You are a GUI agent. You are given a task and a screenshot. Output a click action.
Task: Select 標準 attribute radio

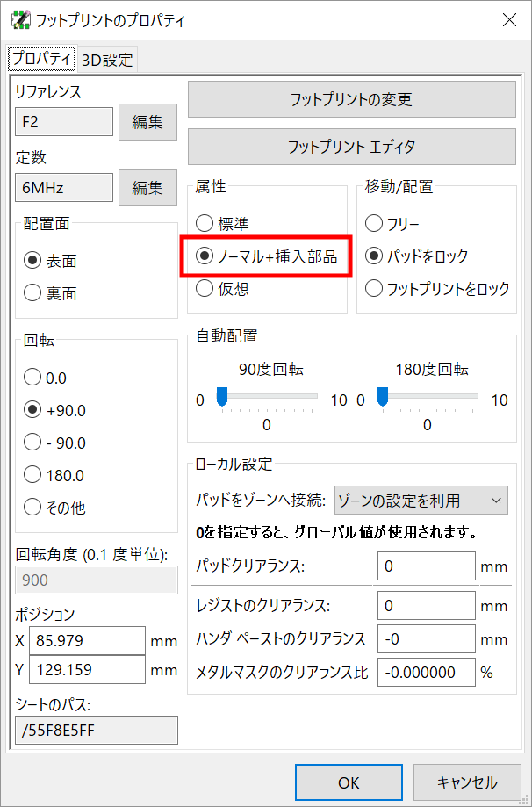pos(222,223)
